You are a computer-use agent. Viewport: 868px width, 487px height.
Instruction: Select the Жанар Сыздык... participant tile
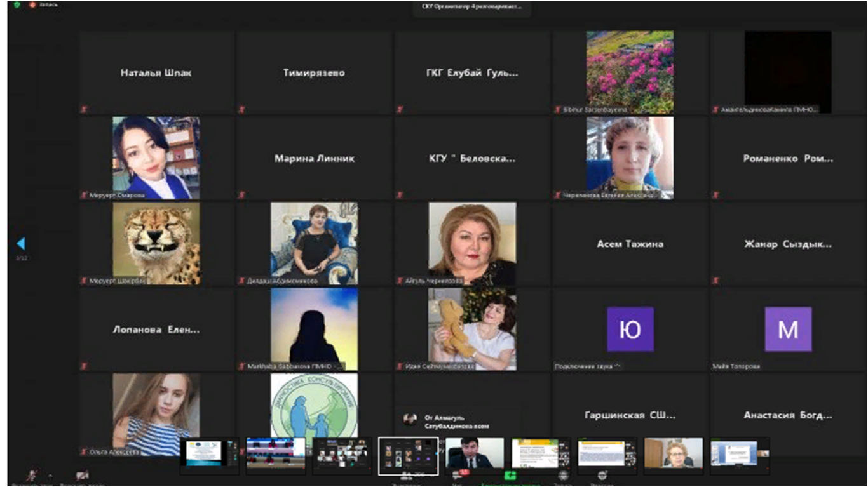(788, 243)
